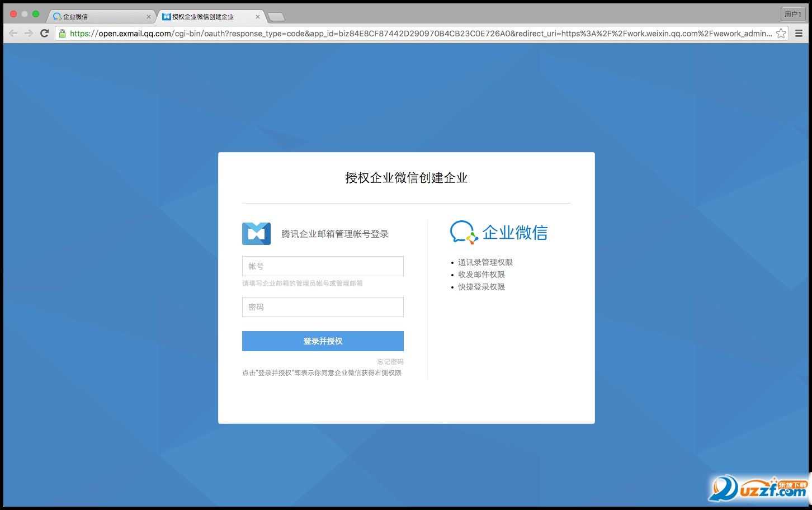The height and width of the screenshot is (510, 812).
Task: Close the browser window with red button
Action: click(x=13, y=14)
